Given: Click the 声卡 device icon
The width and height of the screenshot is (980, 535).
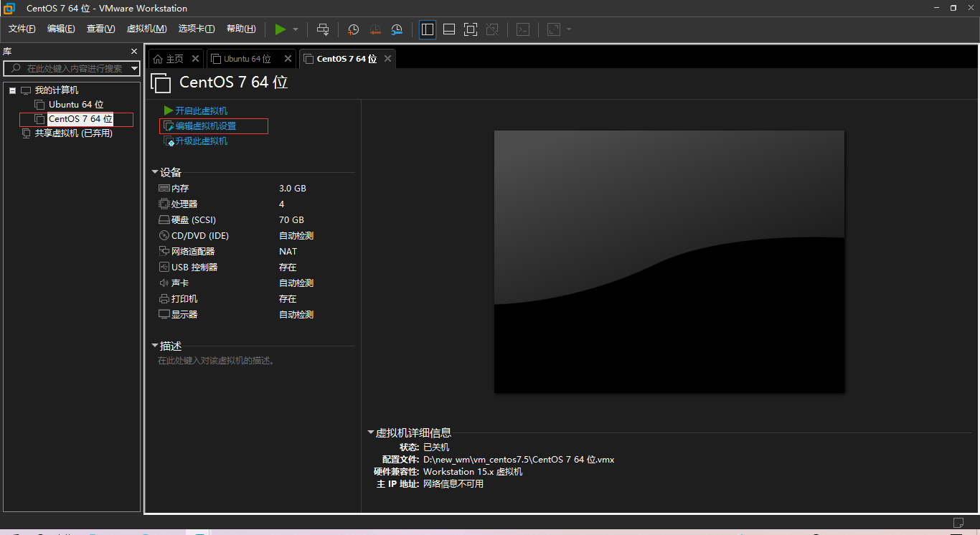Looking at the screenshot, I should tap(164, 283).
